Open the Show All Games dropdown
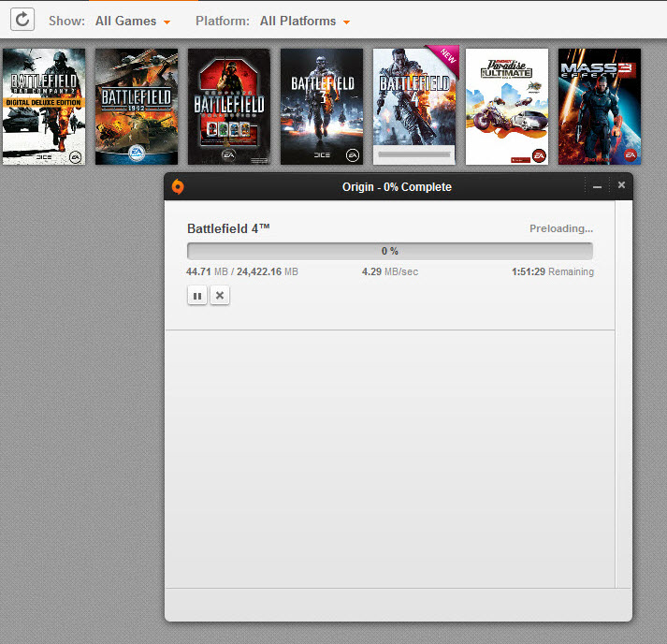667x644 pixels. pos(132,22)
